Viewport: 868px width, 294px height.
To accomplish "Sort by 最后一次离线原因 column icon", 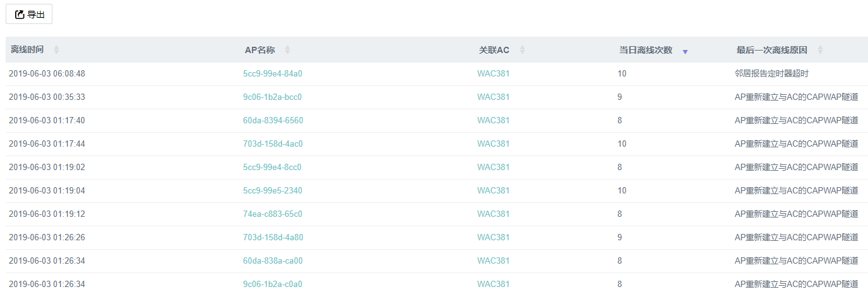I will pyautogui.click(x=820, y=50).
